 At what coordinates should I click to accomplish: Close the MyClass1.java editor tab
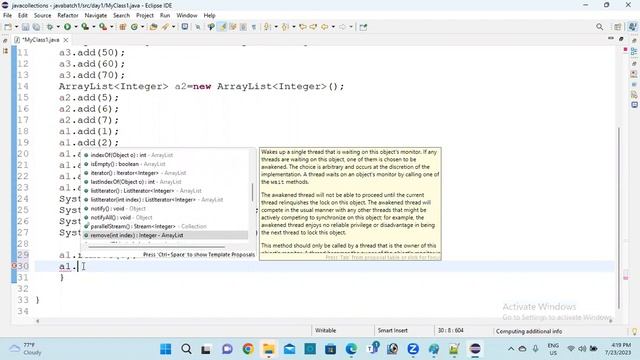[66, 40]
